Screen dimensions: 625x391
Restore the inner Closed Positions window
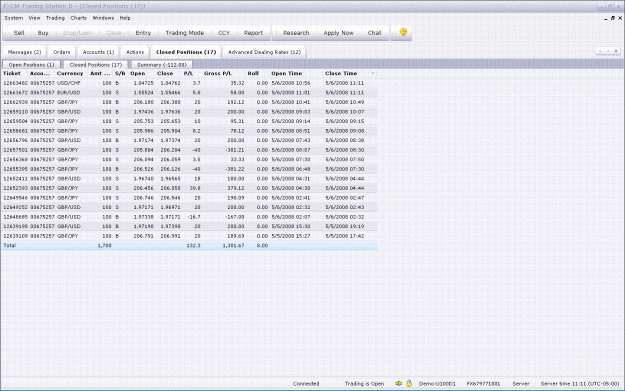[x=613, y=18]
